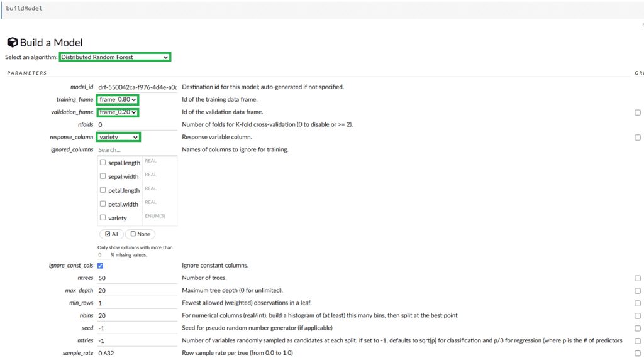The width and height of the screenshot is (644, 358).
Task: Select the sample_rate input box
Action: 136,354
